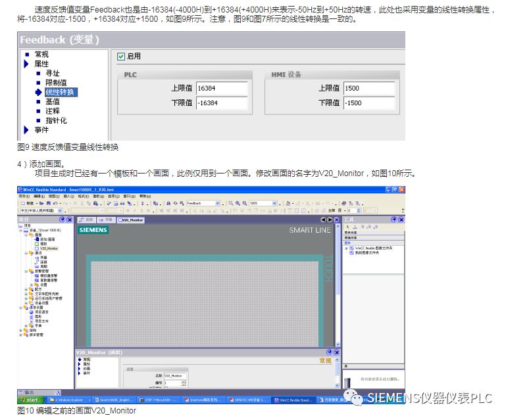The height and width of the screenshot is (420, 508).
Task: Switch to the 连接 editor tab
Action: [86, 220]
